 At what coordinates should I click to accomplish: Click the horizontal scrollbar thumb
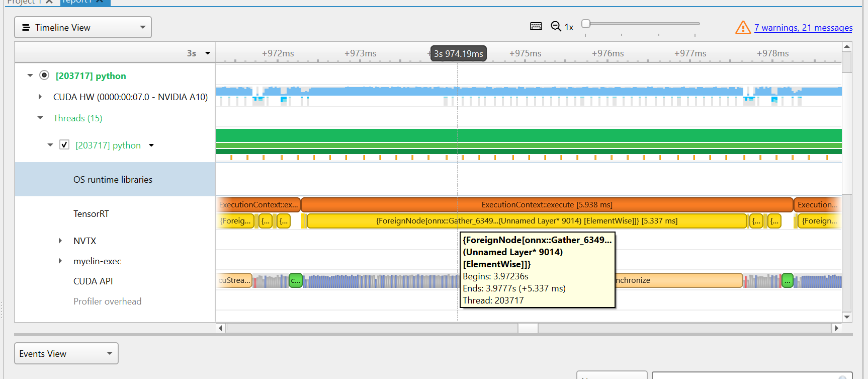tap(528, 328)
